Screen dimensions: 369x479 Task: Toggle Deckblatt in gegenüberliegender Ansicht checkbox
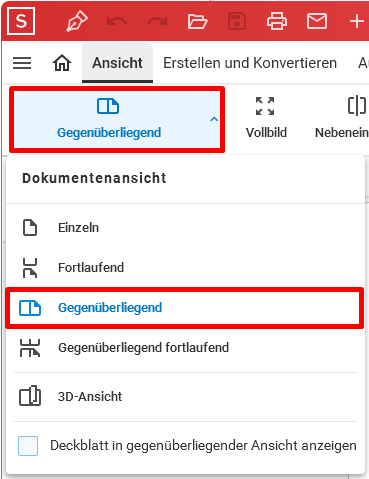coord(28,446)
